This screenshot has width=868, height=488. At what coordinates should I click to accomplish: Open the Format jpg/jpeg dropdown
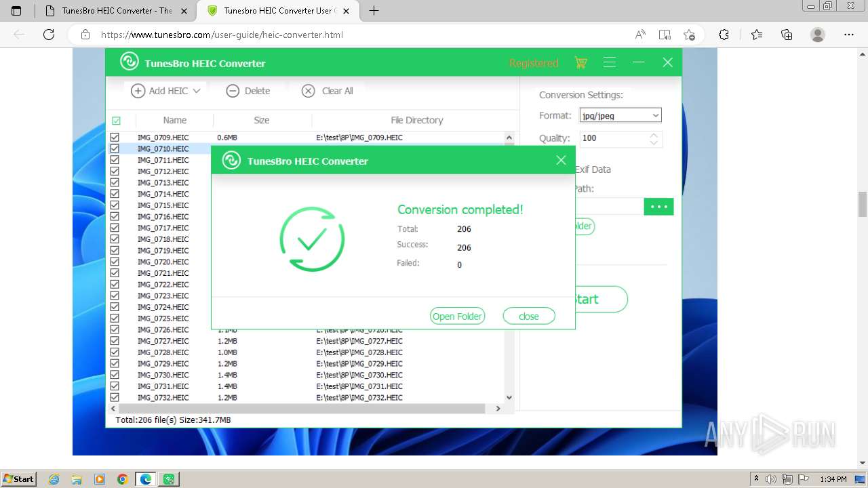coord(620,115)
